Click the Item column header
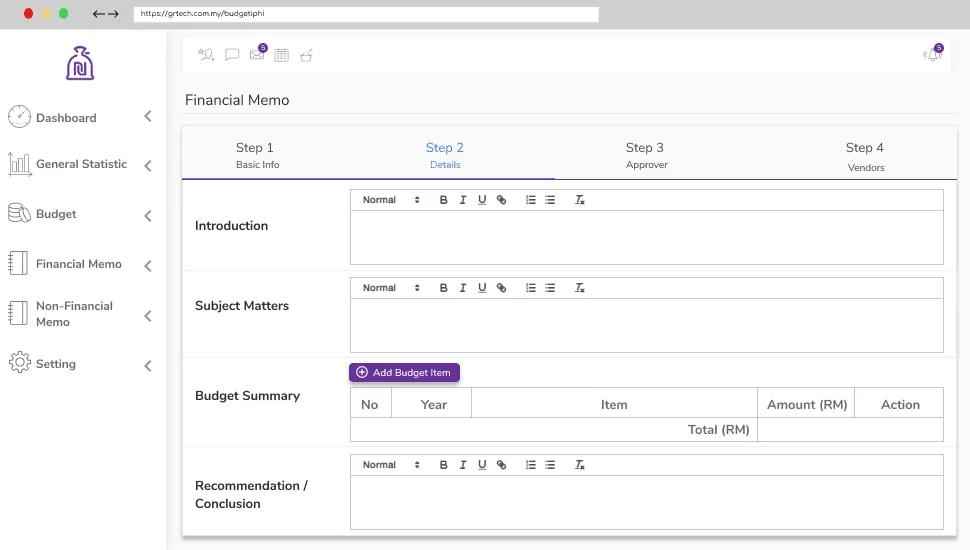The width and height of the screenshot is (970, 550). [614, 405]
